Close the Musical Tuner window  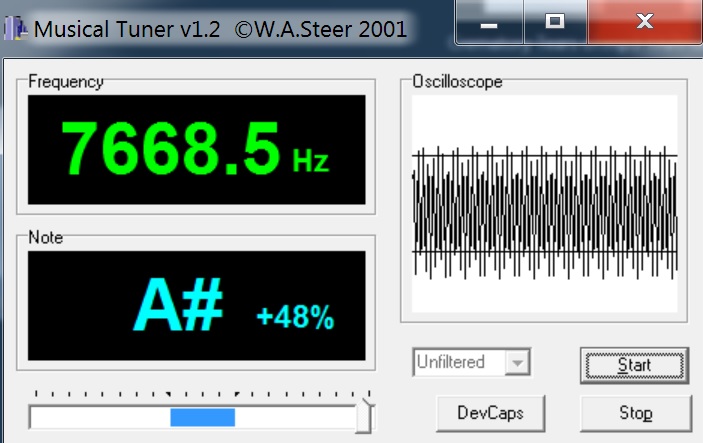pos(645,22)
